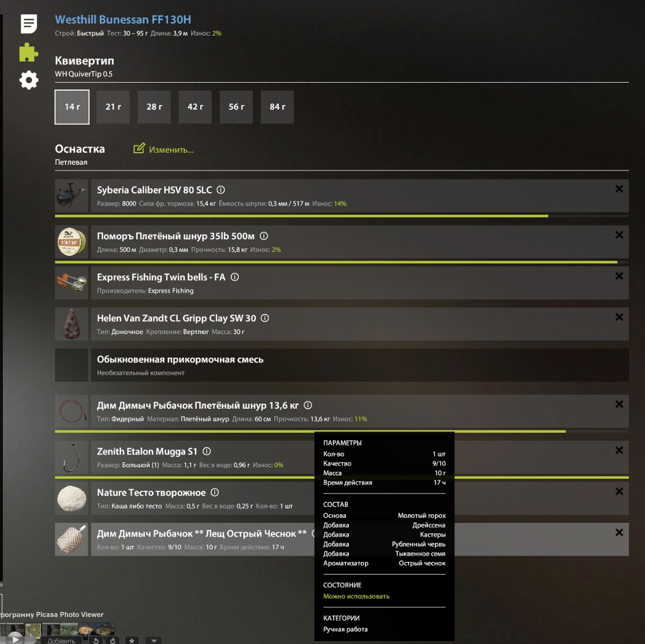Open the green puzzle piece tackle setup
Image resolution: width=645 pixels, height=644 pixels.
(29, 52)
